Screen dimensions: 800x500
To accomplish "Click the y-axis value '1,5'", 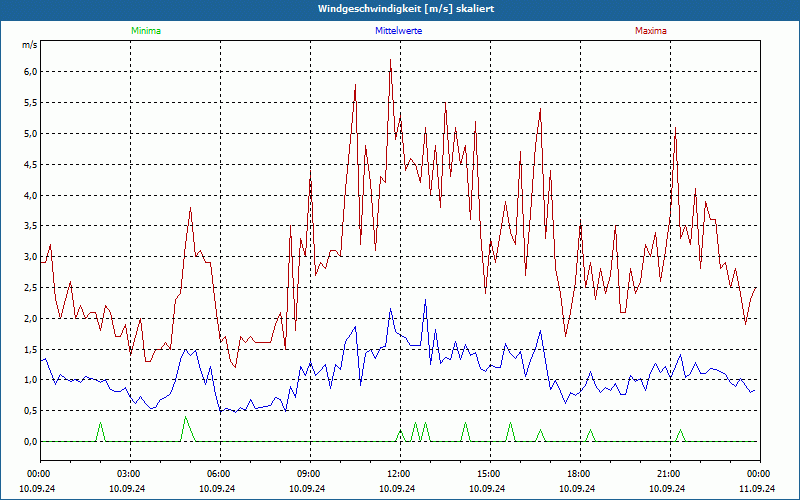I will [x=31, y=349].
